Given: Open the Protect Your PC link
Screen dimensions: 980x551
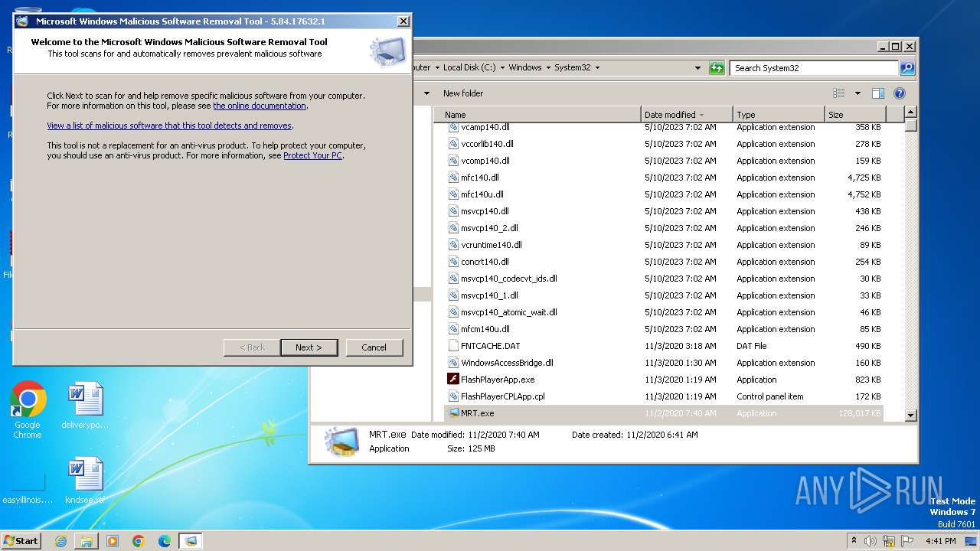Looking at the screenshot, I should [312, 155].
